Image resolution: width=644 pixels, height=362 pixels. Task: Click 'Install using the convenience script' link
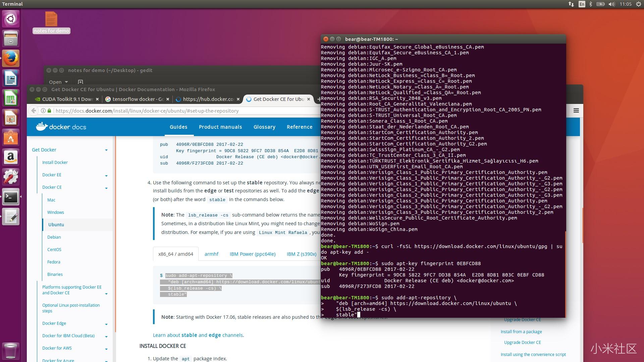(x=533, y=355)
